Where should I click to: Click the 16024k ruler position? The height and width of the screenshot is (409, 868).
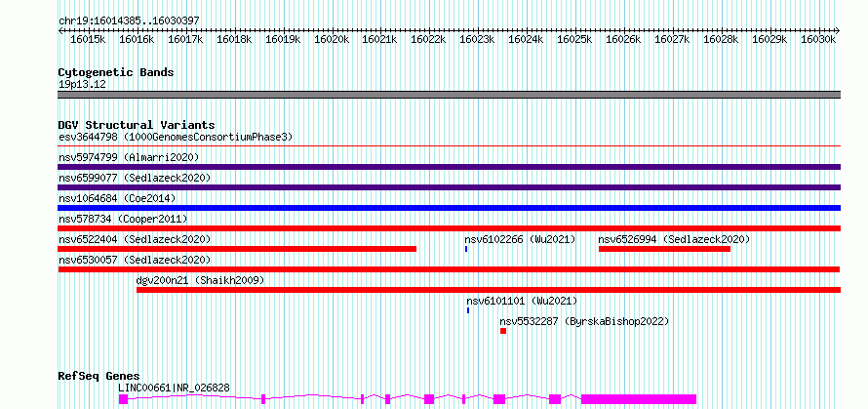click(526, 39)
